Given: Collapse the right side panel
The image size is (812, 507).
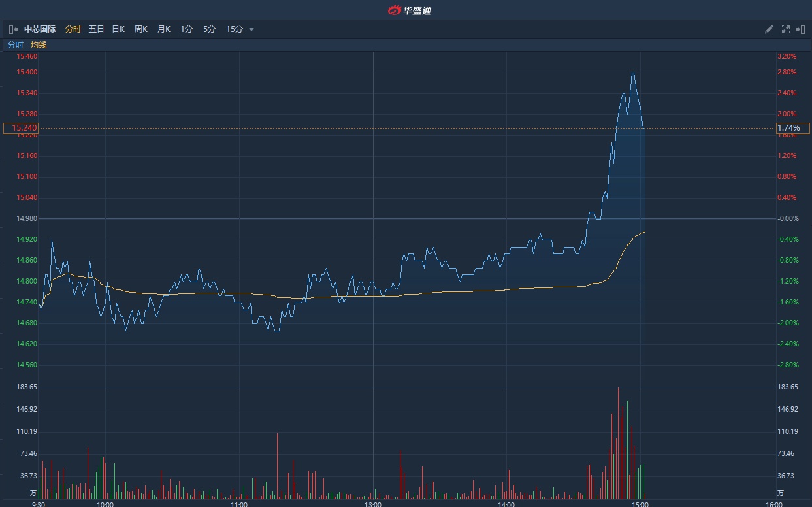Looking at the screenshot, I should click(801, 29).
